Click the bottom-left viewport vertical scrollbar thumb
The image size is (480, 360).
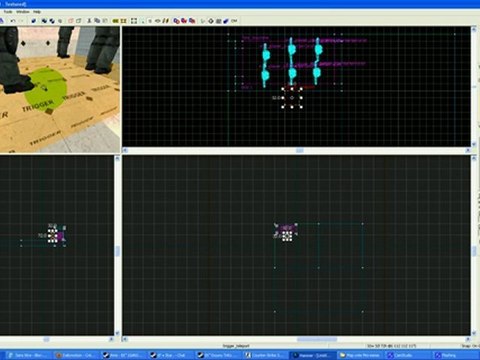[x=117, y=251]
